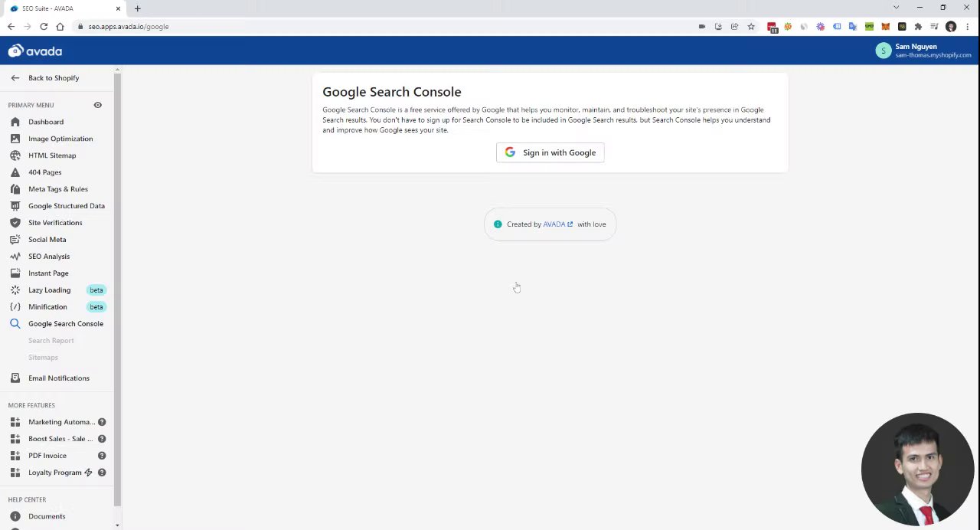
Task: Click the Google Structured Data icon
Action: coord(15,206)
